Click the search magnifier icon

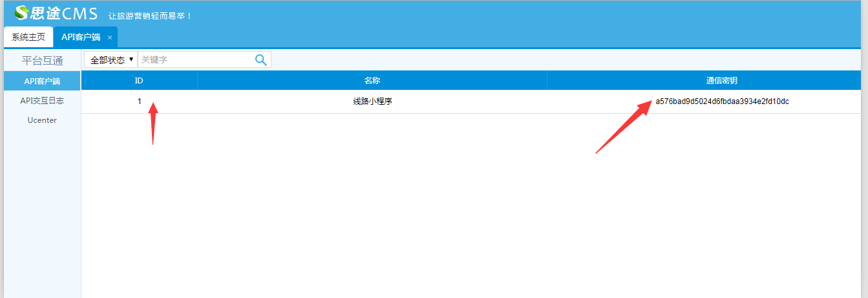pyautogui.click(x=260, y=59)
